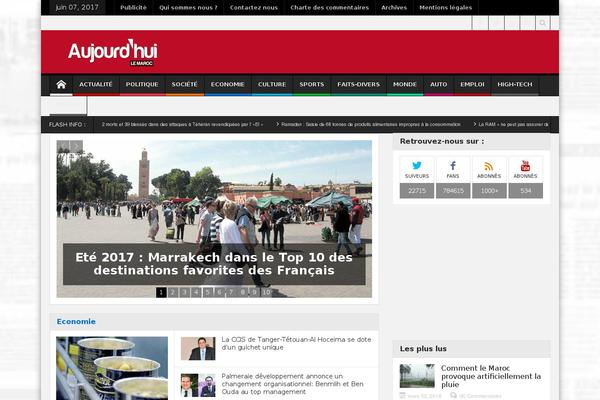Open the artificial rain article thumbnail
This screenshot has height=400, width=600.
pos(417,376)
